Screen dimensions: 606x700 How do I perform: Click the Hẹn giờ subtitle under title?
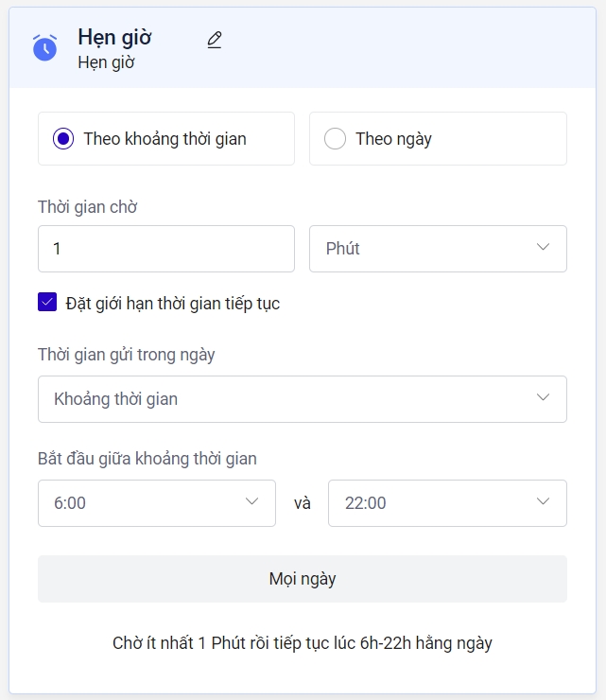coord(106,63)
